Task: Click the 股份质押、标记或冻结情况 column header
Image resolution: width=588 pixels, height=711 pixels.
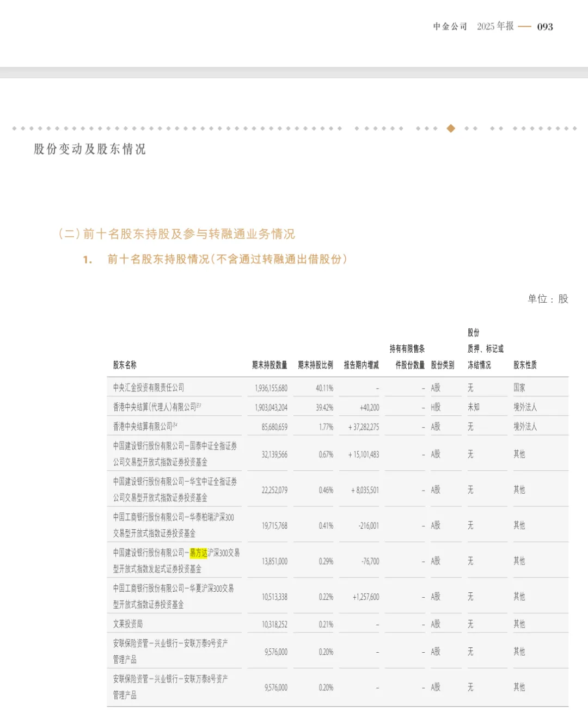Action: click(x=485, y=348)
